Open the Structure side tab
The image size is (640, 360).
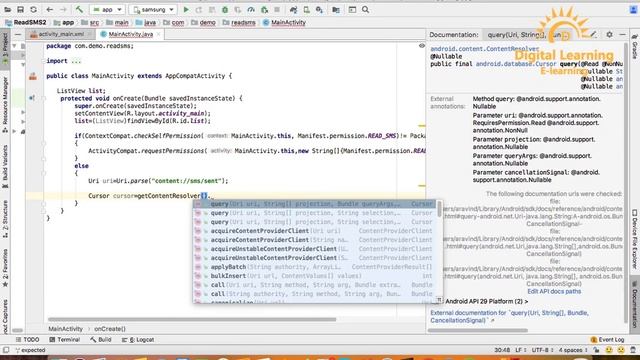coord(5,219)
